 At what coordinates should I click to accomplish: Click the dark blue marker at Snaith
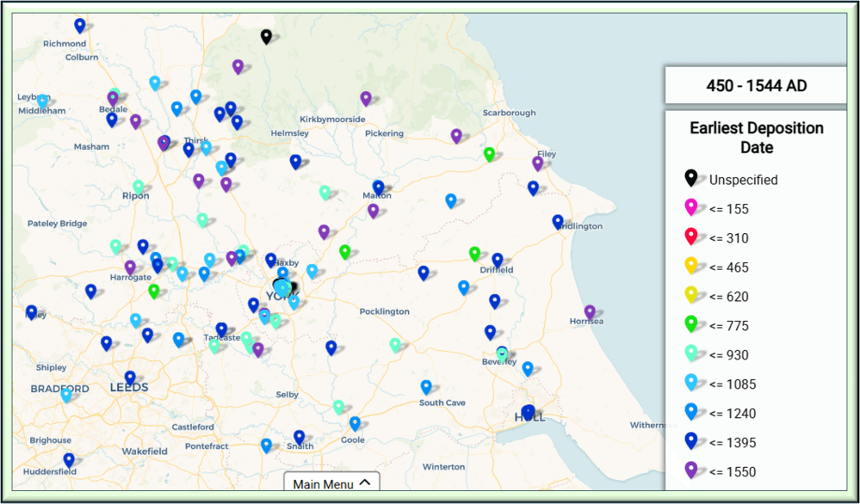point(300,437)
